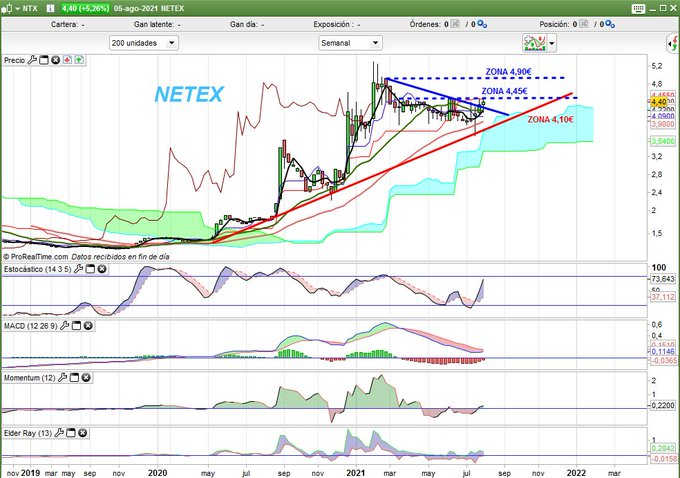This screenshot has width=680, height=478.
Task: Click the 2022 year mark on time axis
Action: point(576,473)
